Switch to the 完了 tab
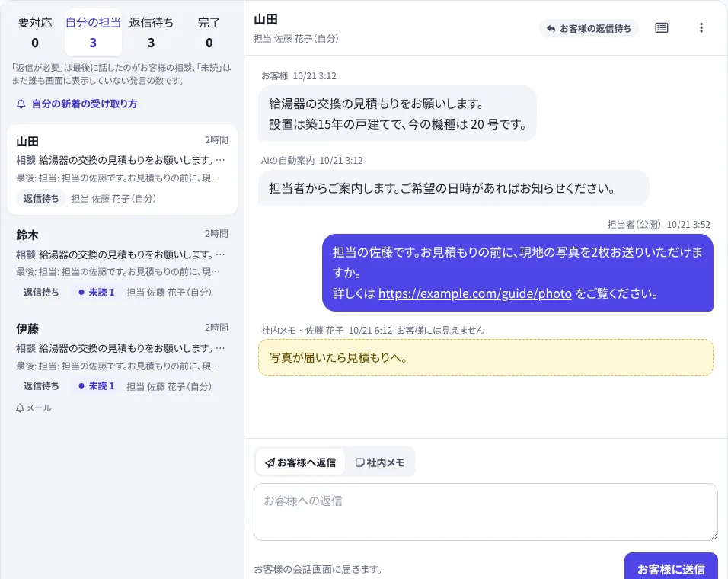The height and width of the screenshot is (579, 728). (x=209, y=33)
